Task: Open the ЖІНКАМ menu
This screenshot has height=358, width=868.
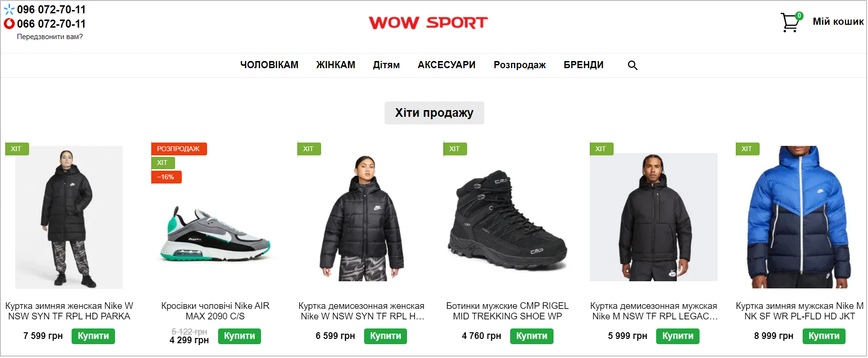Action: (x=335, y=65)
